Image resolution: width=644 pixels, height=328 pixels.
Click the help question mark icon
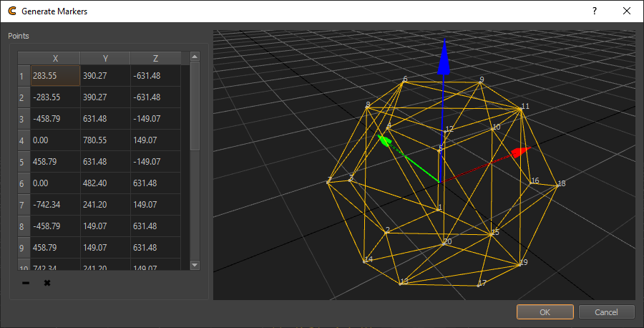[x=594, y=11]
